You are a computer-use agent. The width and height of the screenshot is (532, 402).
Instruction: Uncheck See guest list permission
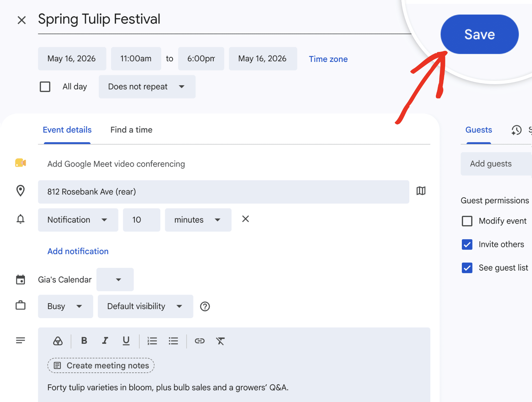[x=467, y=268]
